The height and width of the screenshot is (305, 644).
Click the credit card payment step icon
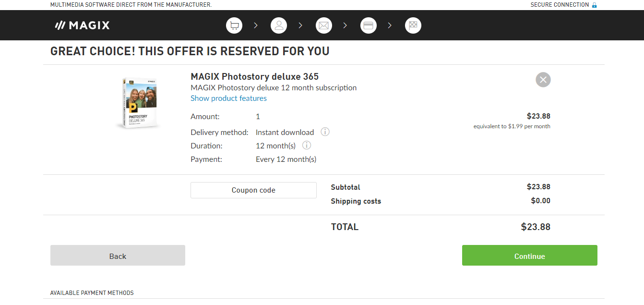369,25
